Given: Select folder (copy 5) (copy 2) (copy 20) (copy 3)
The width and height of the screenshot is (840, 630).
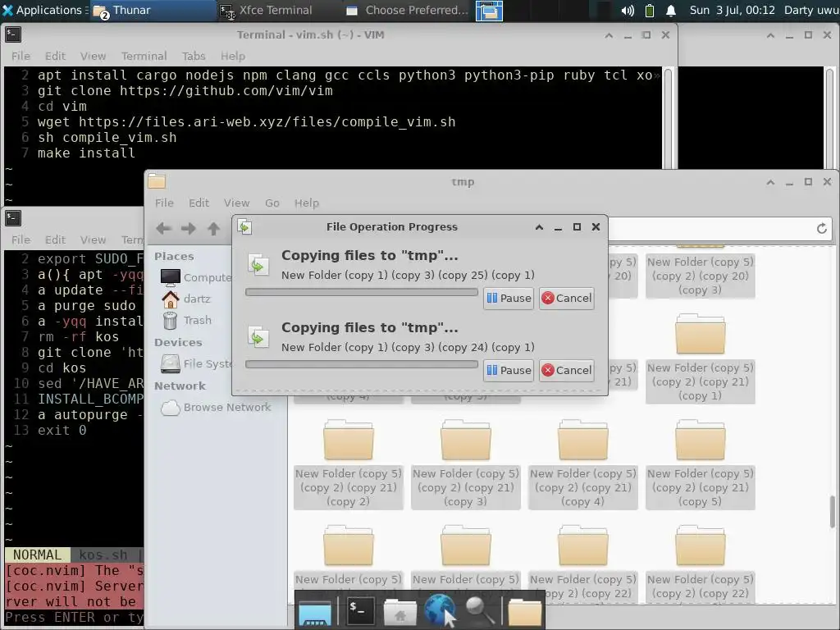Looking at the screenshot, I should pos(701,276).
